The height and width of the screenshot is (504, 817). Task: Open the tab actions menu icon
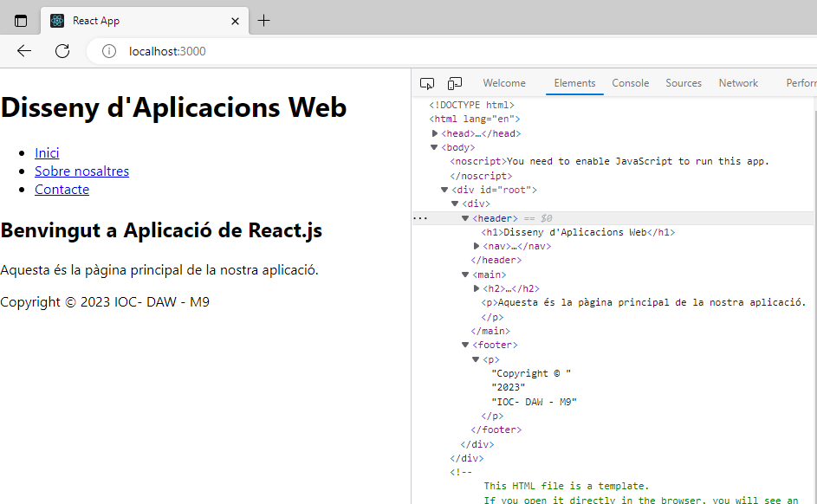point(21,21)
